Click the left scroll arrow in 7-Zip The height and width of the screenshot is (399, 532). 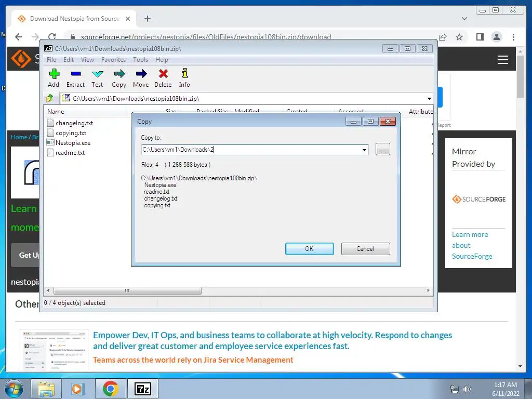pyautogui.click(x=48, y=291)
